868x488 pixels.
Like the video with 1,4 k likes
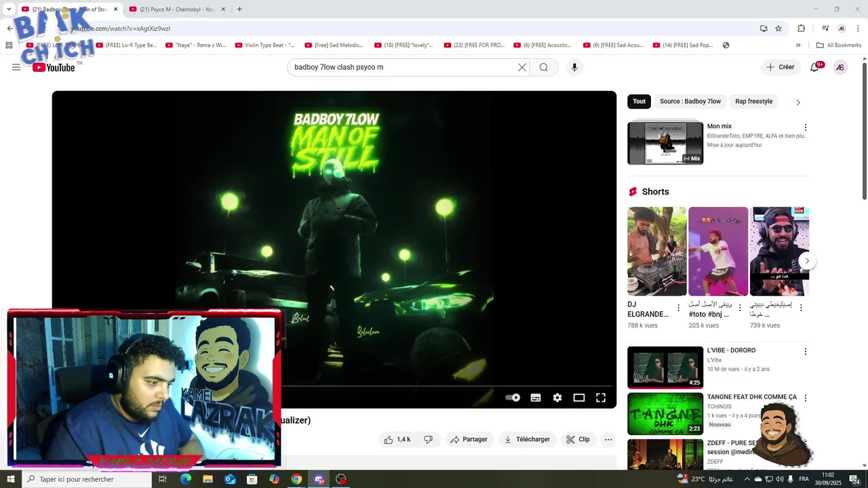[x=397, y=439]
